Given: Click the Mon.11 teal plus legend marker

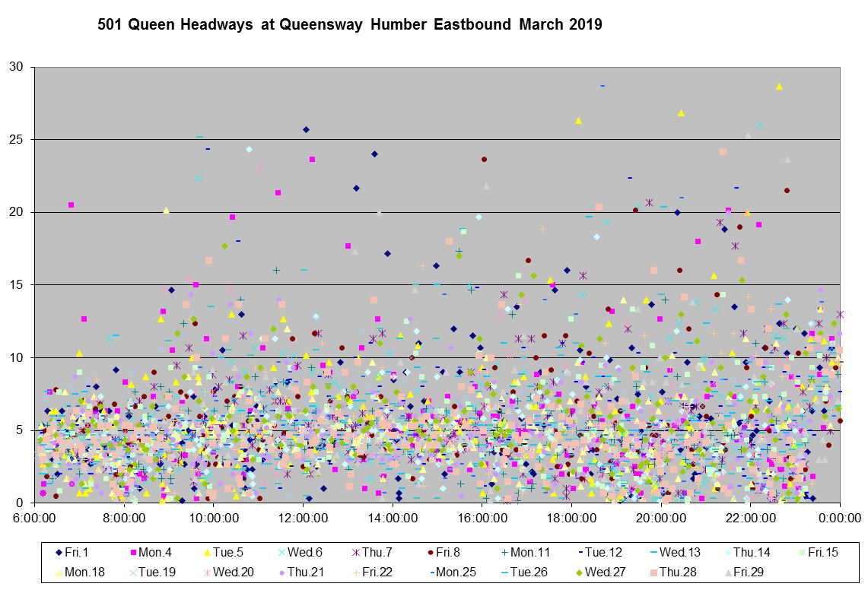Looking at the screenshot, I should coord(502,553).
